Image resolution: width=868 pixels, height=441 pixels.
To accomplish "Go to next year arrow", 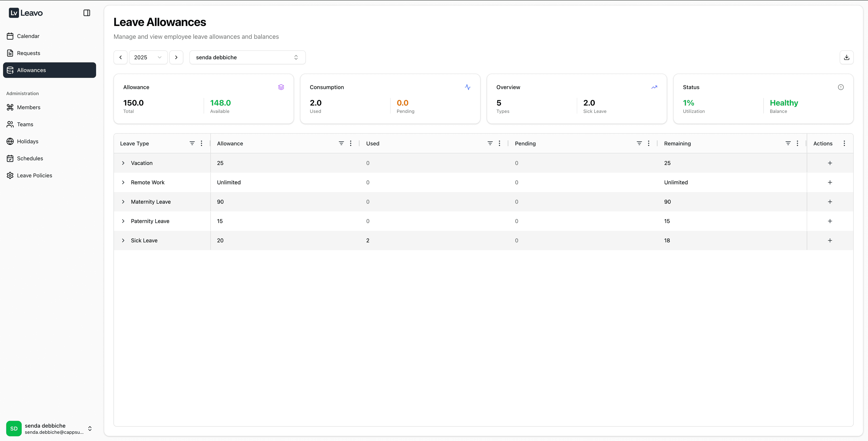I will [x=176, y=57].
